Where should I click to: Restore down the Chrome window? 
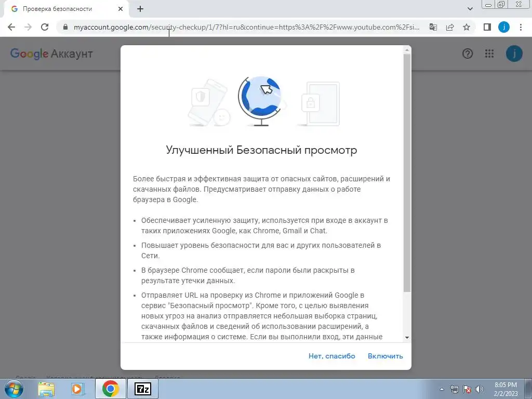(501, 5)
